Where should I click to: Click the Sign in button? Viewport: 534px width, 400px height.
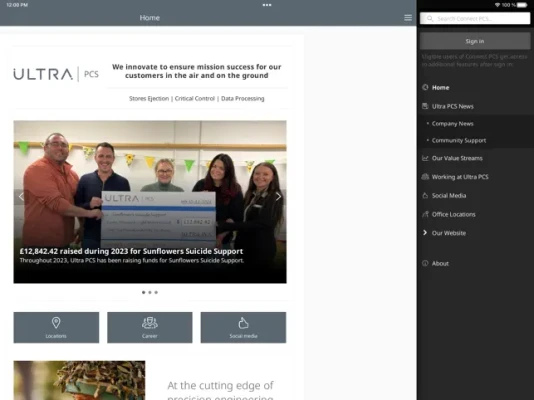pos(475,41)
